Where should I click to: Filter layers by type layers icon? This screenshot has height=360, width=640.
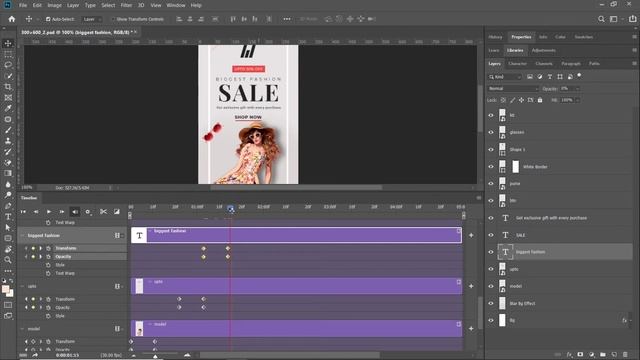pos(550,77)
